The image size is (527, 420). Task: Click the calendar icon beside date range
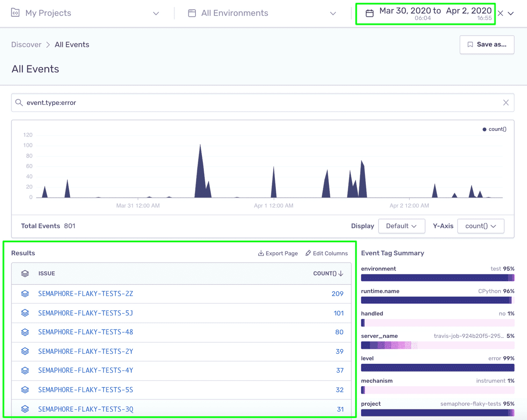point(370,13)
